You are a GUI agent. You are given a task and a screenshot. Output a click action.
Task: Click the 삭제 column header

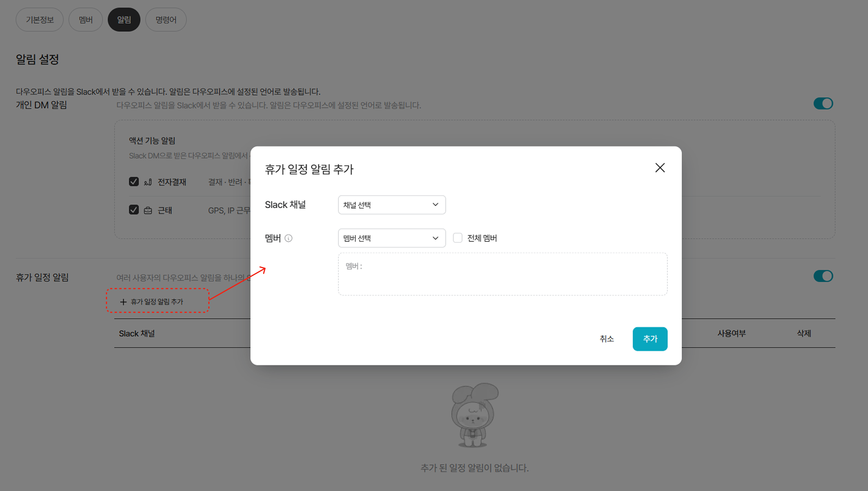click(804, 333)
